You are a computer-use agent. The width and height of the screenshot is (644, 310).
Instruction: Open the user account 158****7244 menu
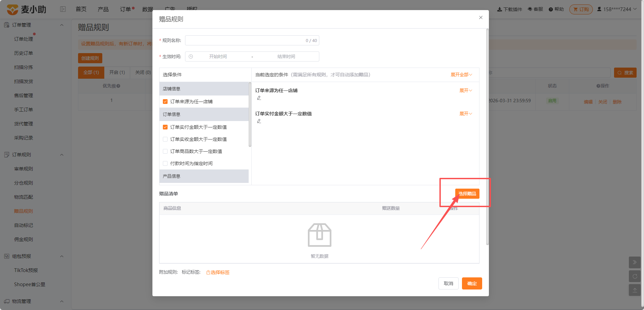pyautogui.click(x=617, y=9)
